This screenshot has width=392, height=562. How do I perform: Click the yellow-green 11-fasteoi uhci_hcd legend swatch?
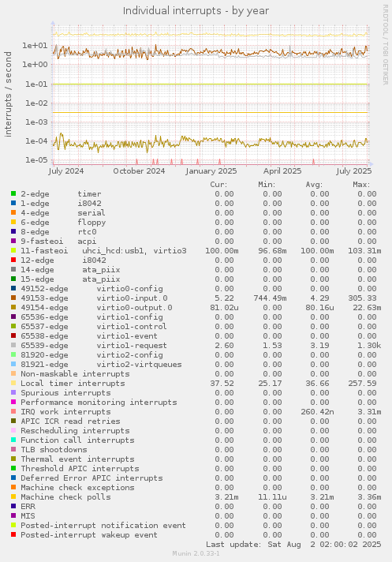pos(13,250)
